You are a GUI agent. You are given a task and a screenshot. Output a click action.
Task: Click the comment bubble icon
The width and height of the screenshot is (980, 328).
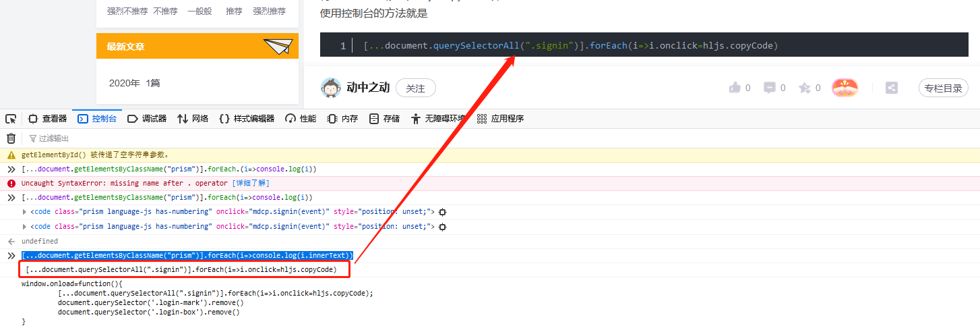(770, 88)
